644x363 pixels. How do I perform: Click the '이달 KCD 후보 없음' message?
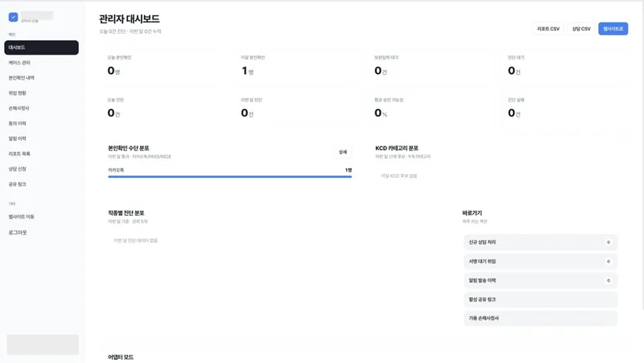coord(398,175)
